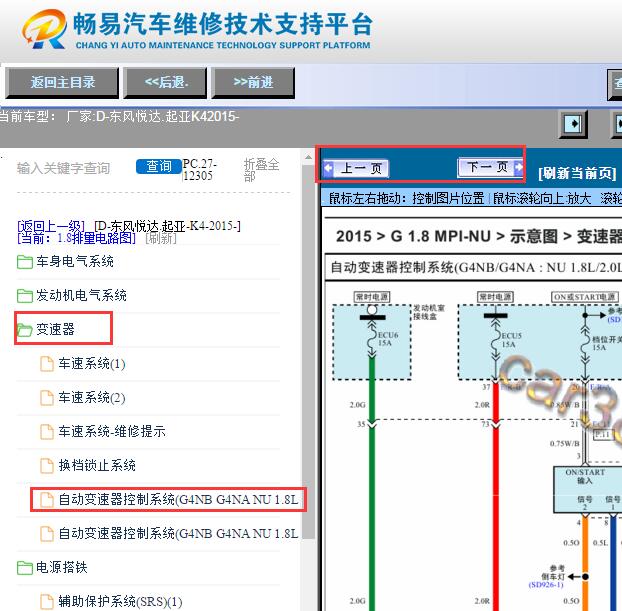Select the first 自动变速器控制系统 entry
Viewport: 622px width, 611px height.
pos(178,500)
